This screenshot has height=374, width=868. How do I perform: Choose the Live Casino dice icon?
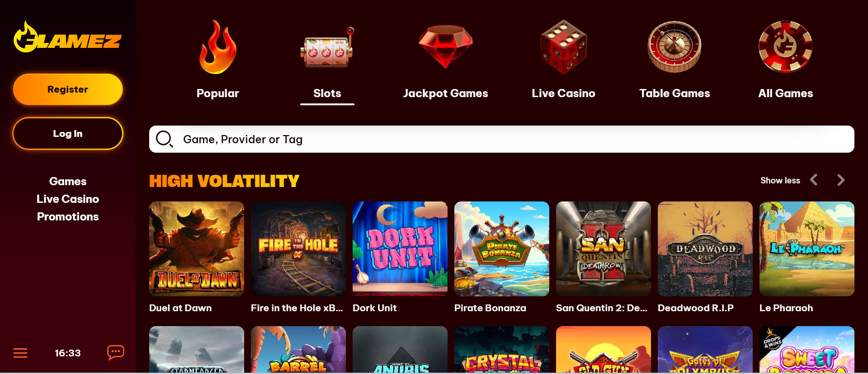563,47
